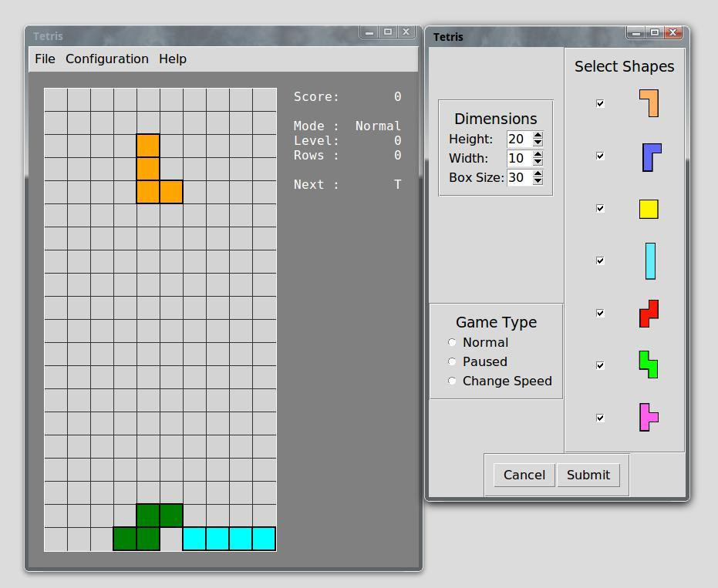Open the File menu
The image size is (718, 588).
(45, 59)
